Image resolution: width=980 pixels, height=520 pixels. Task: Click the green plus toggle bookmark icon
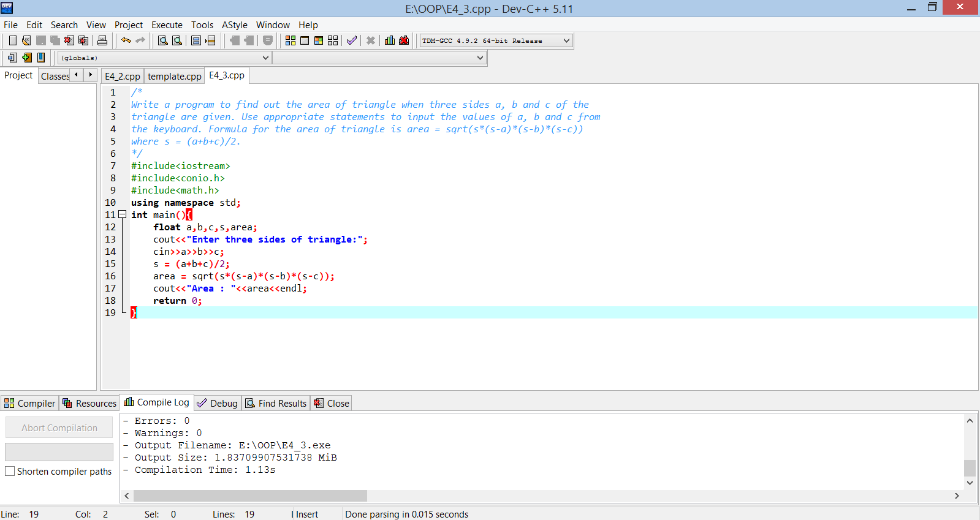[27, 58]
